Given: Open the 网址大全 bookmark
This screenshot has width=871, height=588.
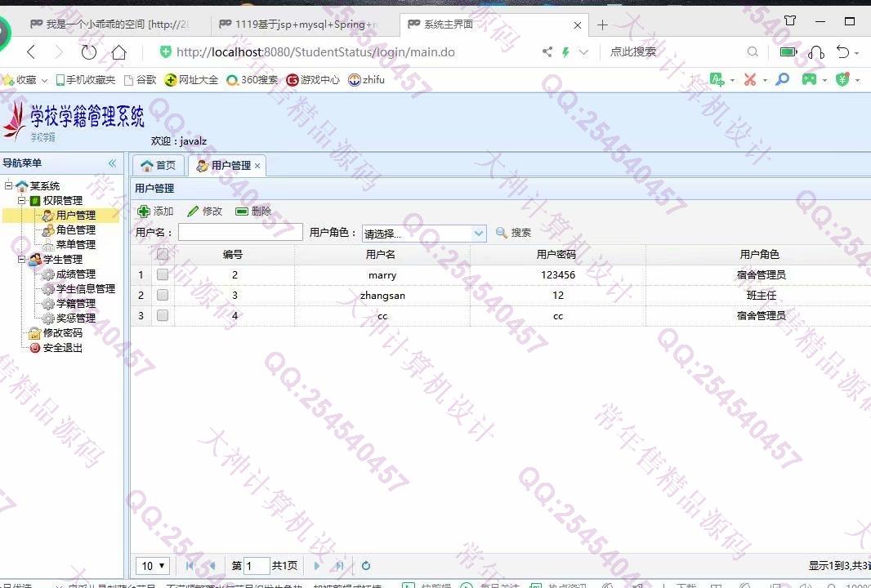Looking at the screenshot, I should tap(192, 80).
